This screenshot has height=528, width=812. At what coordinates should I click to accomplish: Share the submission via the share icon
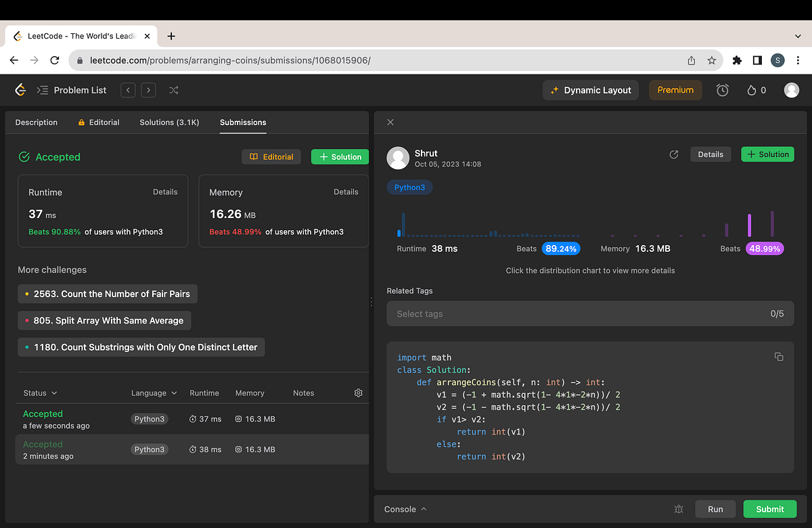(673, 154)
